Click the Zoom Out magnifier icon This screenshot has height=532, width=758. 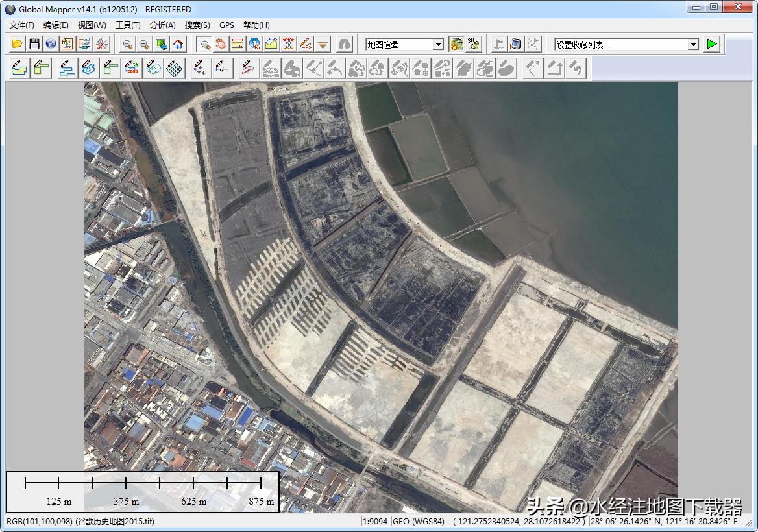pyautogui.click(x=144, y=44)
